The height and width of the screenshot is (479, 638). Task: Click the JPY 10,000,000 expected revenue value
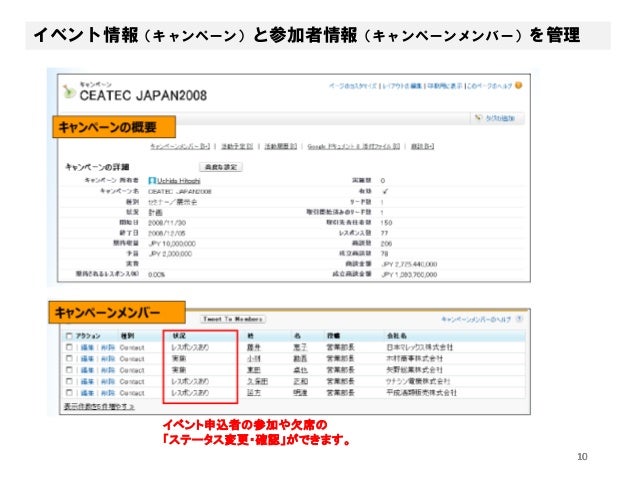point(172,243)
